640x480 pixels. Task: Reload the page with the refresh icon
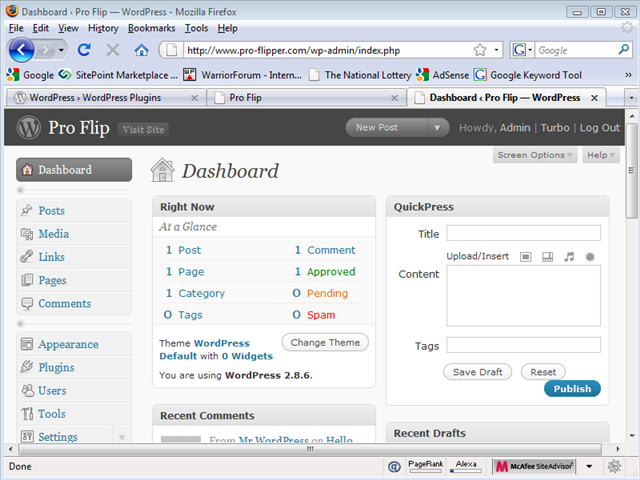point(84,50)
